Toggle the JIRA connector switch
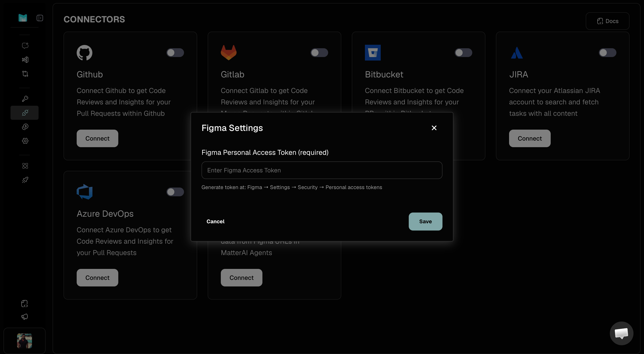This screenshot has width=644, height=354. 607,53
